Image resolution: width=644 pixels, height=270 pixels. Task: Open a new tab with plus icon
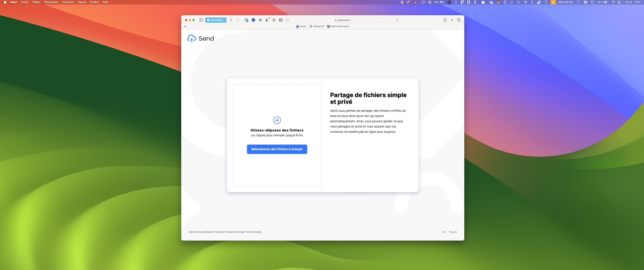[452, 20]
